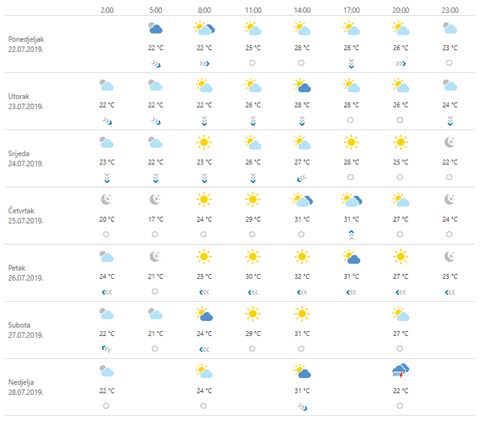Select the 2:00 column header
The height and width of the screenshot is (421, 490).
tap(107, 10)
